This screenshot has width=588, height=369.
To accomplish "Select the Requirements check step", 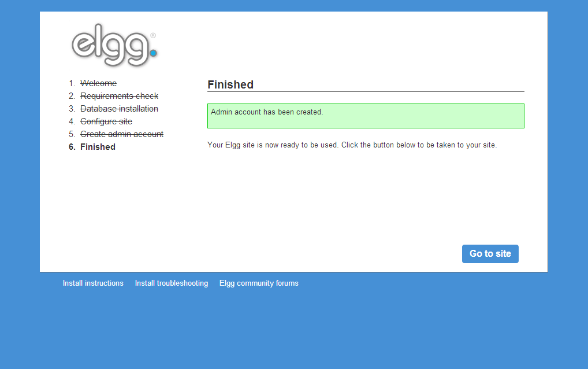I will coord(119,96).
